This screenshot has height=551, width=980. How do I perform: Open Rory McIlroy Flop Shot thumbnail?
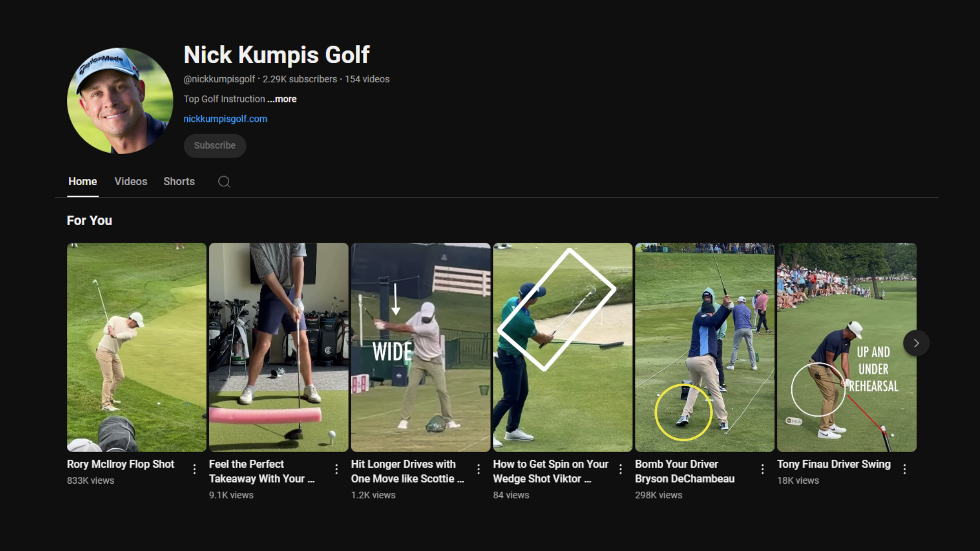coord(137,347)
